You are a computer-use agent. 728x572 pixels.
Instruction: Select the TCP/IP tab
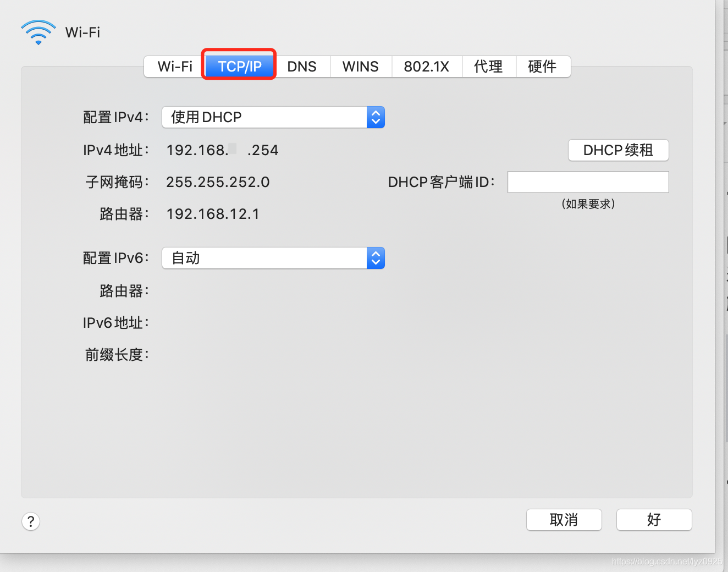(x=240, y=67)
